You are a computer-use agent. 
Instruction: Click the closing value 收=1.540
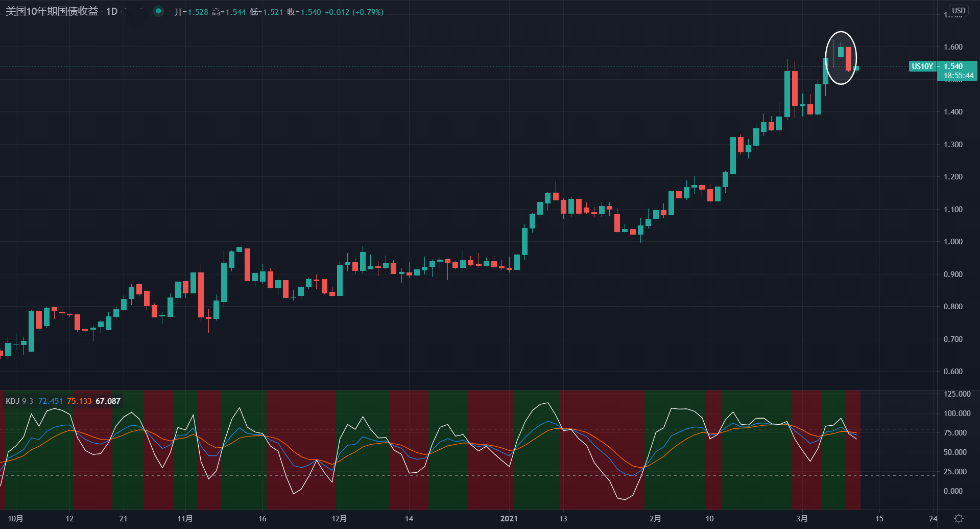(304, 12)
